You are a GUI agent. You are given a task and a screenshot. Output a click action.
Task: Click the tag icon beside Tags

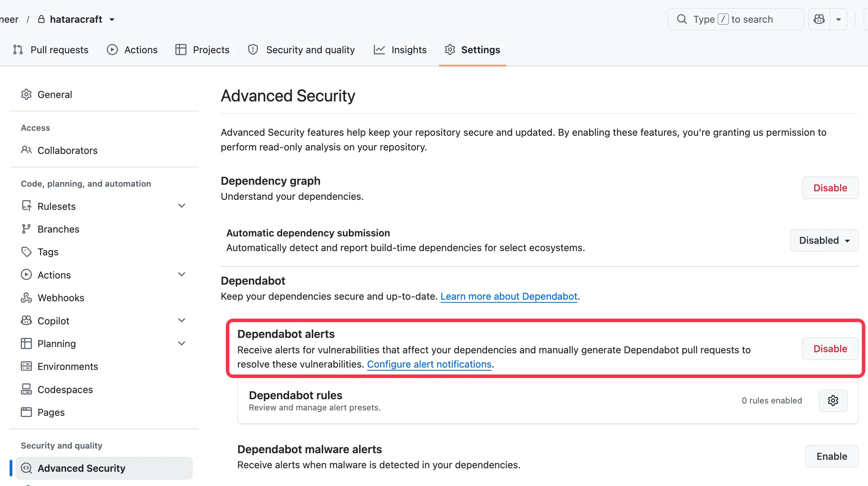[x=26, y=252]
